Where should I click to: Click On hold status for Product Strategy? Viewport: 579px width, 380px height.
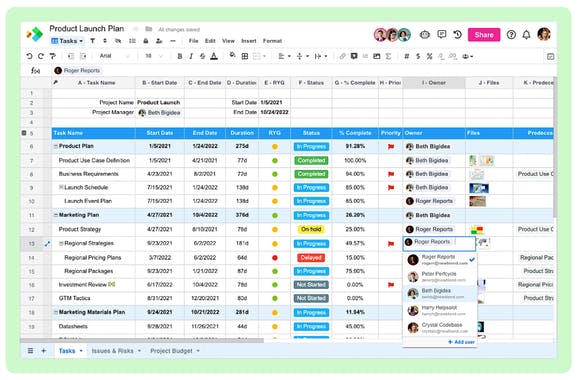click(x=311, y=229)
